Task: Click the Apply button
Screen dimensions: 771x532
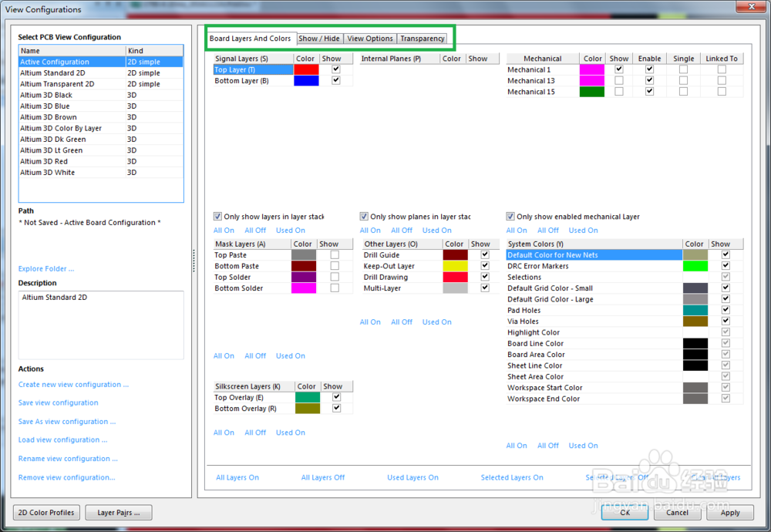Action: pos(730,512)
